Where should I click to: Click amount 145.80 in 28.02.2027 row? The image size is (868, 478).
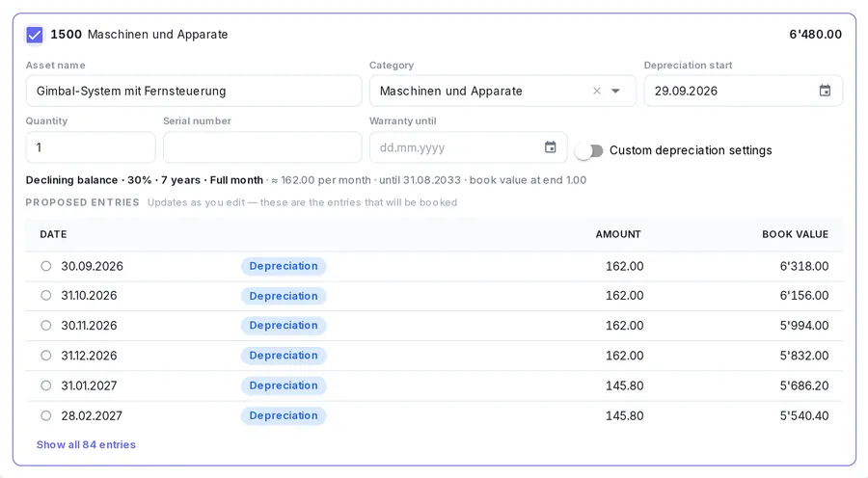(624, 415)
